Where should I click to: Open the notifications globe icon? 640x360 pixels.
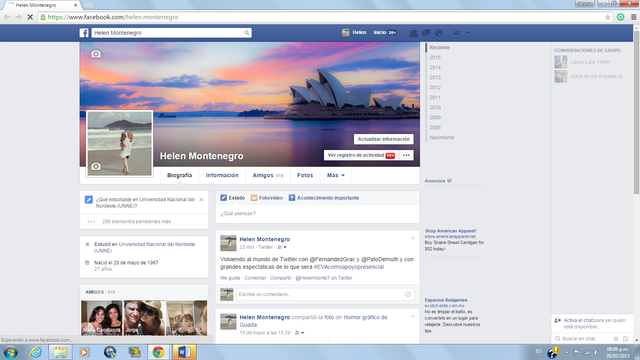(x=439, y=33)
